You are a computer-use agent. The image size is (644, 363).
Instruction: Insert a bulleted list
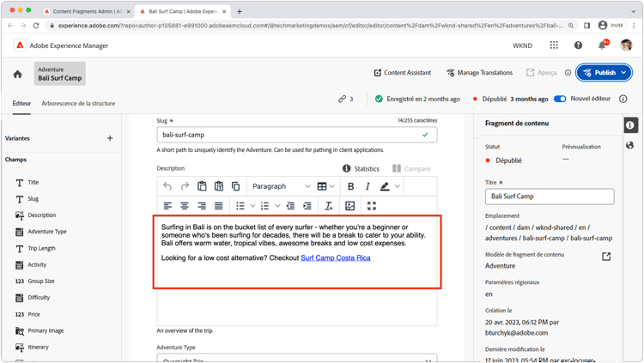240,206
